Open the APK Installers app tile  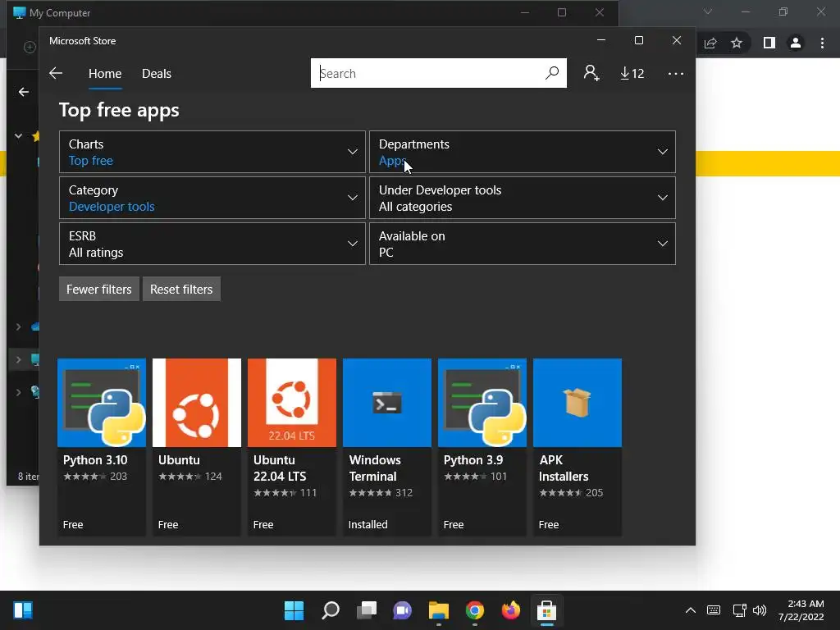click(577, 447)
